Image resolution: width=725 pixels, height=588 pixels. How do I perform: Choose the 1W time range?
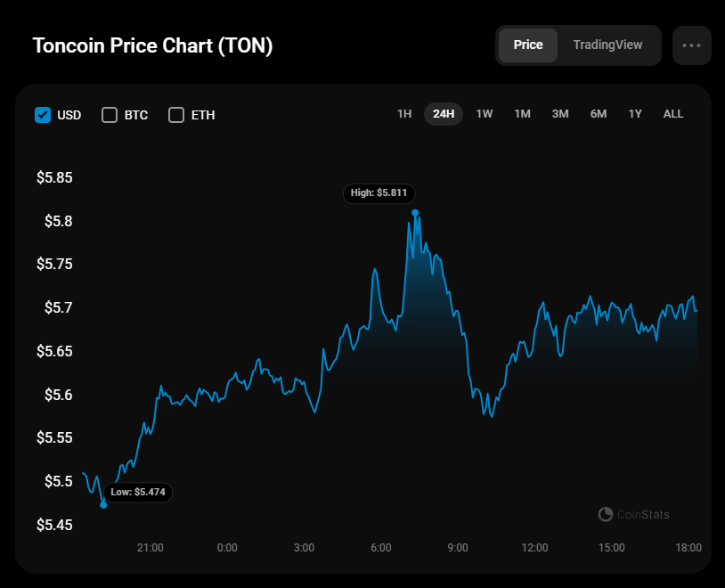click(x=485, y=114)
